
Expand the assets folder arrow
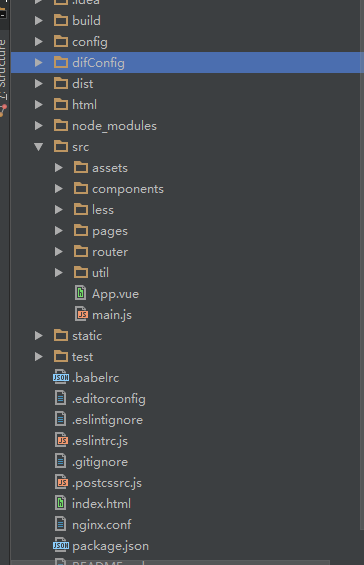pyautogui.click(x=59, y=168)
